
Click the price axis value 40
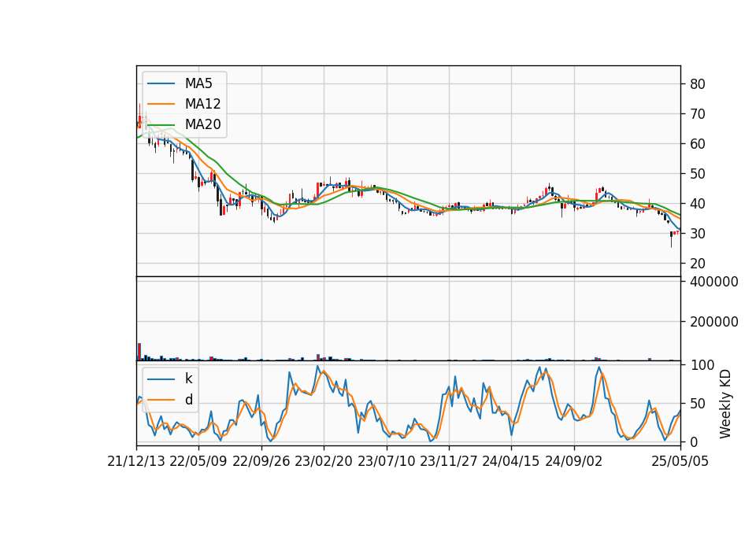698,203
